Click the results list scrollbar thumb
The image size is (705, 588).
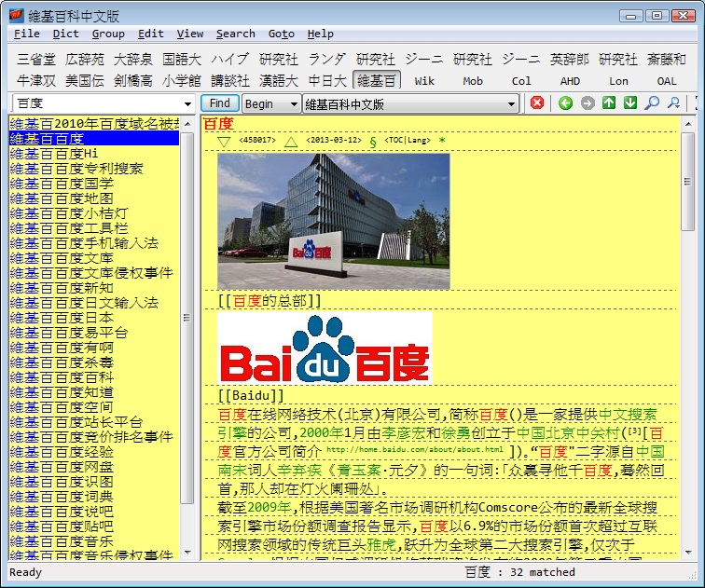tap(187, 318)
